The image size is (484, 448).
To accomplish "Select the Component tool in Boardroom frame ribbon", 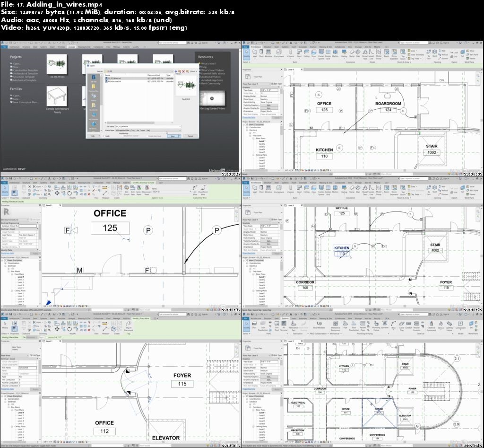I will [279, 53].
